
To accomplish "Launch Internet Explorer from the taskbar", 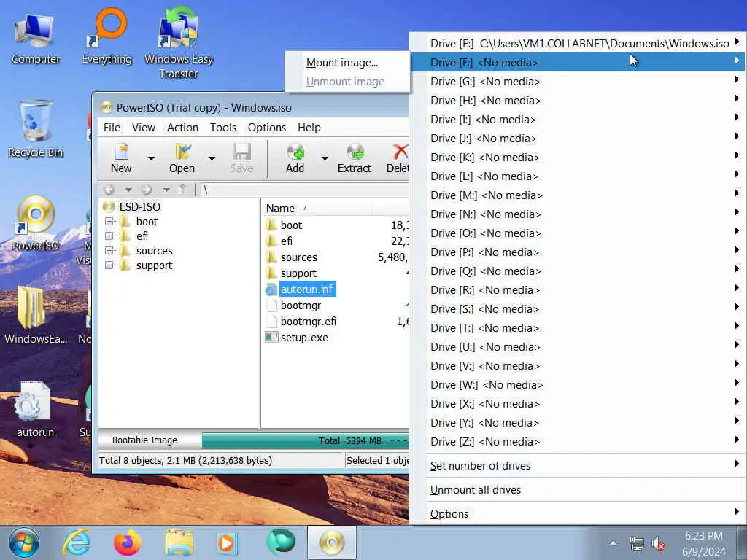I will coord(77,542).
